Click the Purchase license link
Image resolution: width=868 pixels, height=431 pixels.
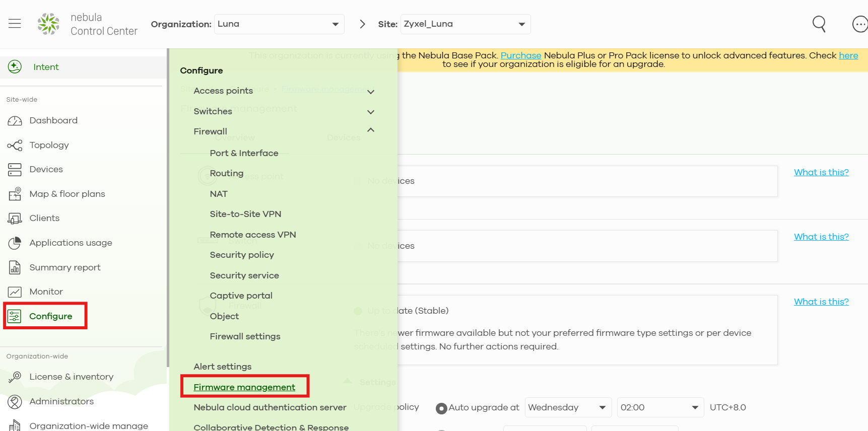pos(521,55)
